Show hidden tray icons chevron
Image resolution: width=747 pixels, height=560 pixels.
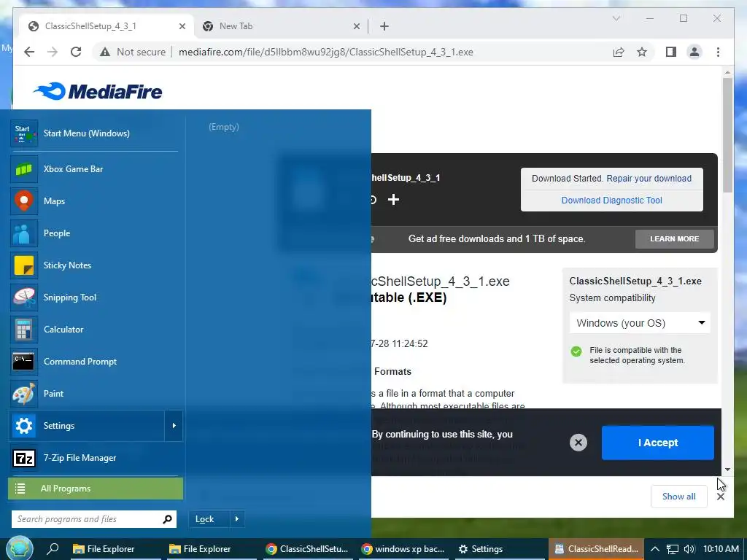(655, 549)
